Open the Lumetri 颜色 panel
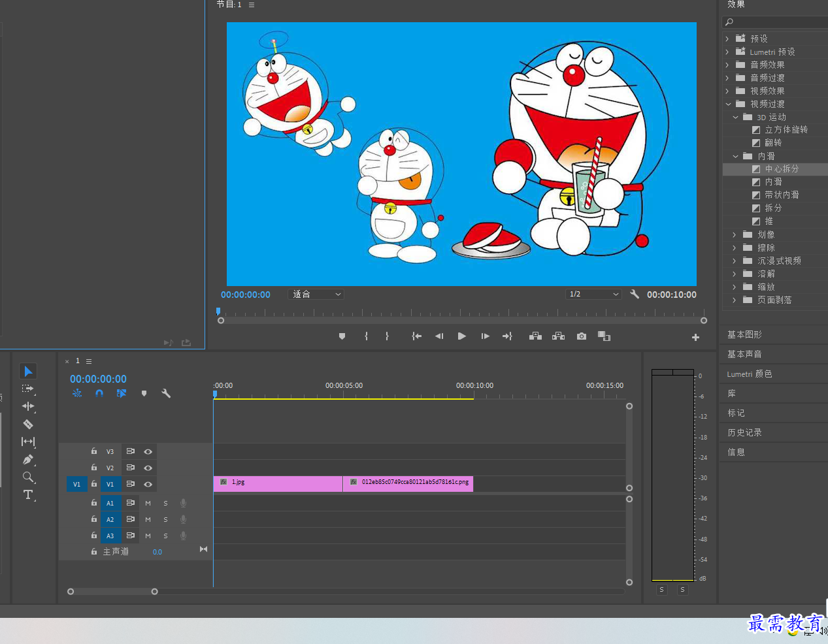The height and width of the screenshot is (644, 828). click(x=750, y=374)
